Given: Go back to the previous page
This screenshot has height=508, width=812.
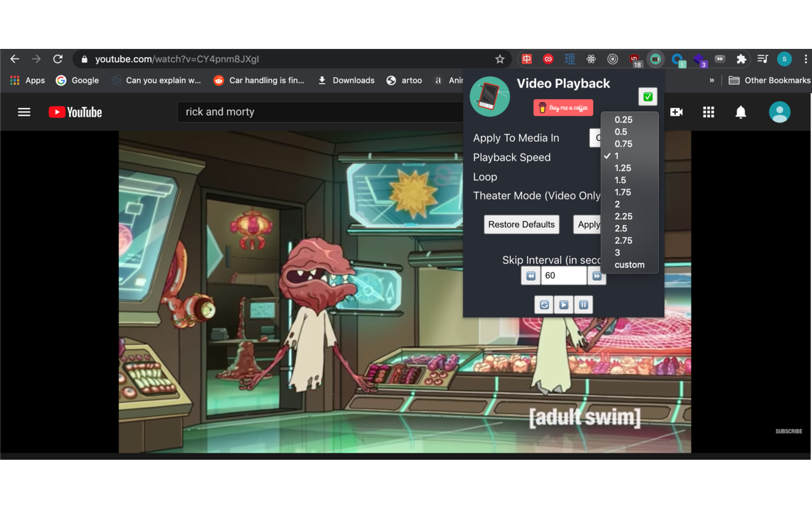Looking at the screenshot, I should [15, 59].
